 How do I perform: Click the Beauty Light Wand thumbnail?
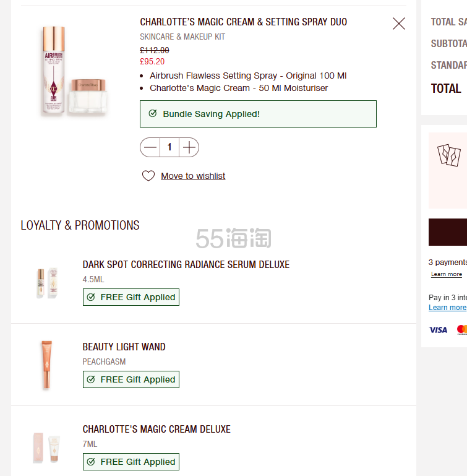click(46, 365)
